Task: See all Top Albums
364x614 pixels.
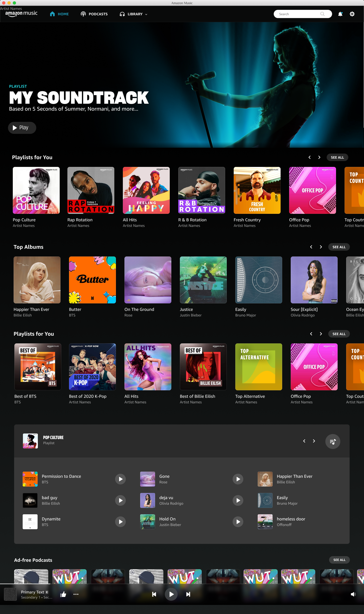Action: pos(339,247)
